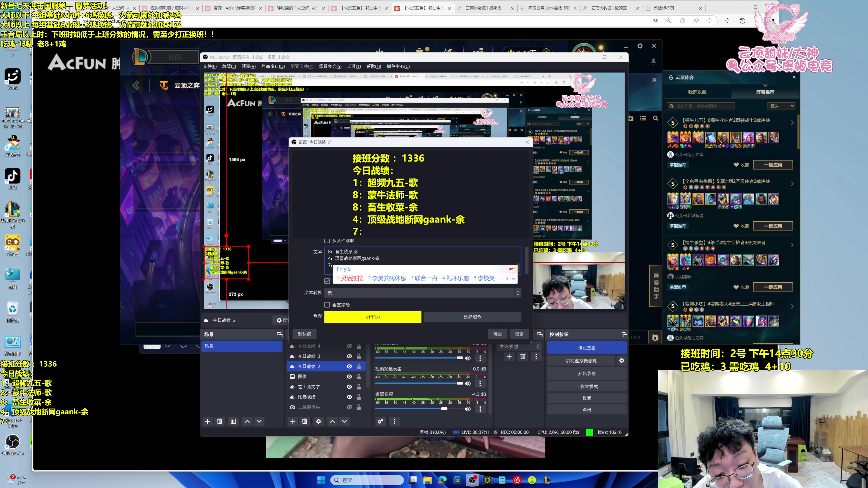Expand the 插入视频 transition selector
Image resolution: width=868 pixels, height=488 pixels.
[x=538, y=347]
